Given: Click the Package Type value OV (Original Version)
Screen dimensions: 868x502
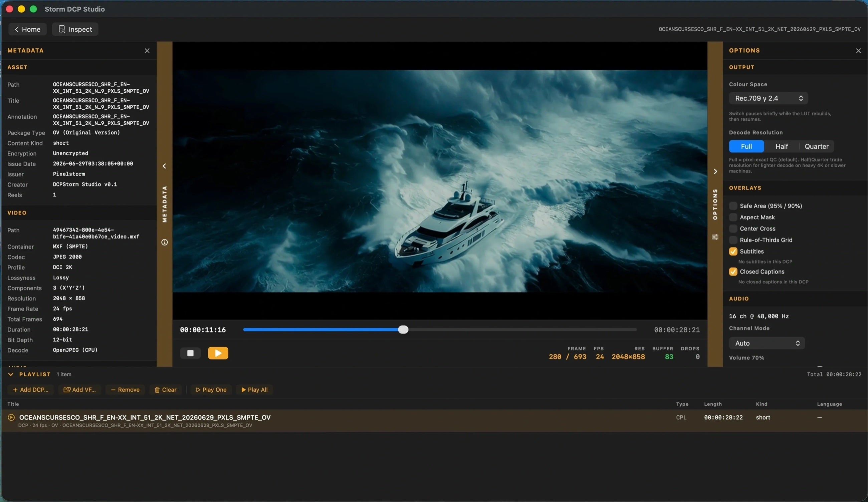Looking at the screenshot, I should [x=86, y=132].
